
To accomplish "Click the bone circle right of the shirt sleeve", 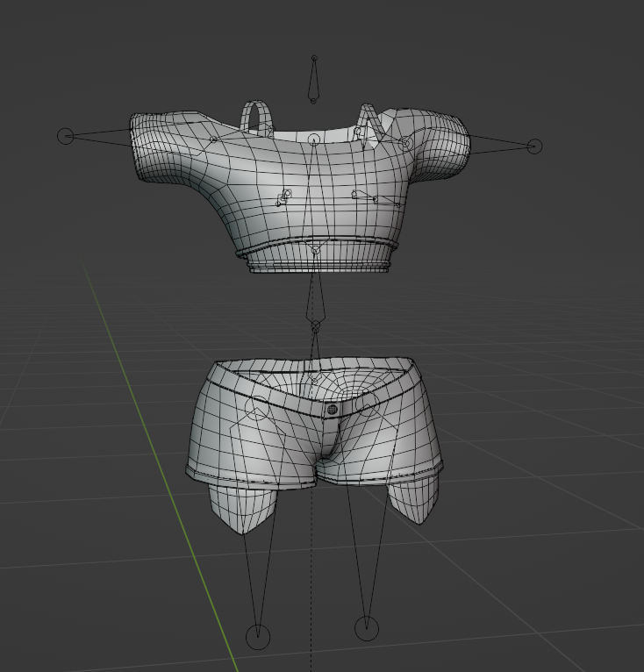I will pyautogui.click(x=533, y=147).
